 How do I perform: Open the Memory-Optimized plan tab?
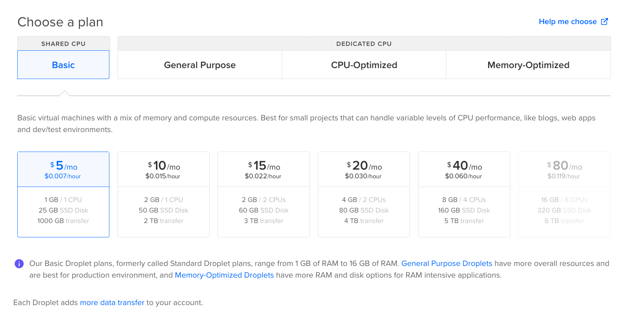528,65
